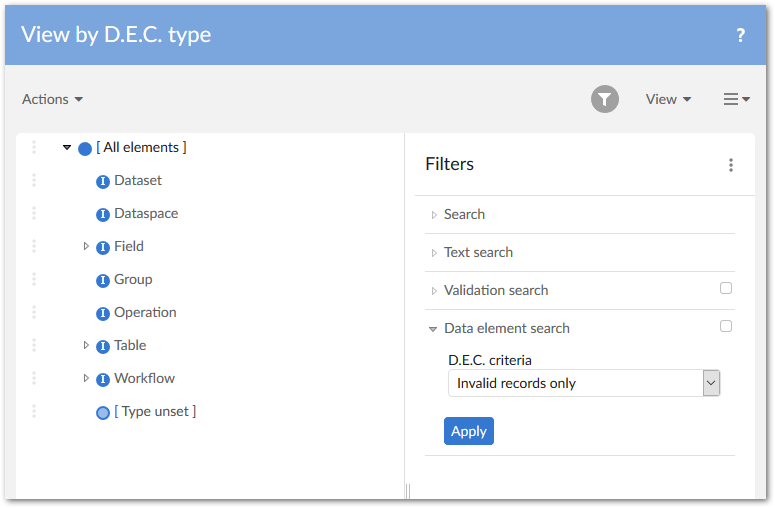
Task: Click the Group info icon
Action: pos(102,280)
